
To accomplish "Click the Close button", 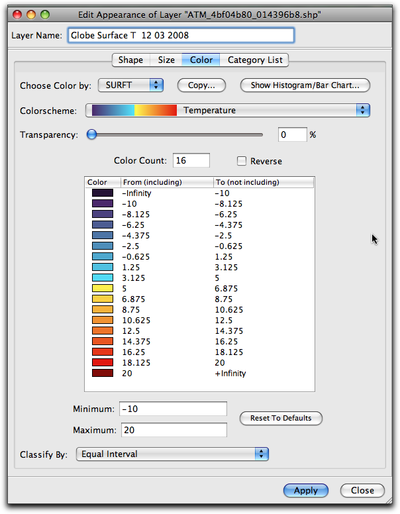I will [362, 490].
